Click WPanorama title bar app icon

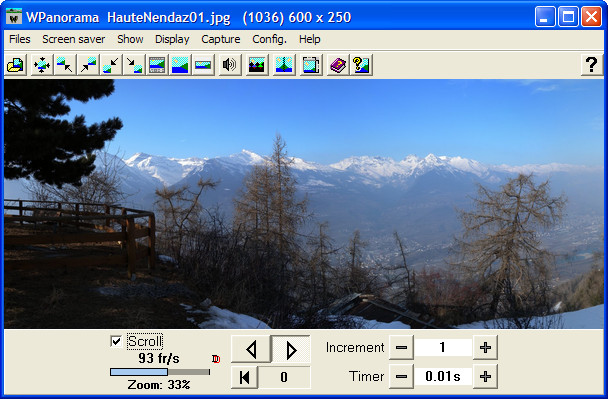pos(14,17)
